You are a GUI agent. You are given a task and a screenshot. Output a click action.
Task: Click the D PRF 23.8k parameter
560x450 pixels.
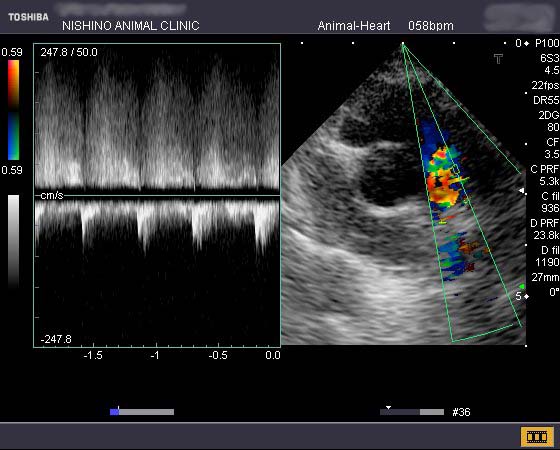click(545, 229)
